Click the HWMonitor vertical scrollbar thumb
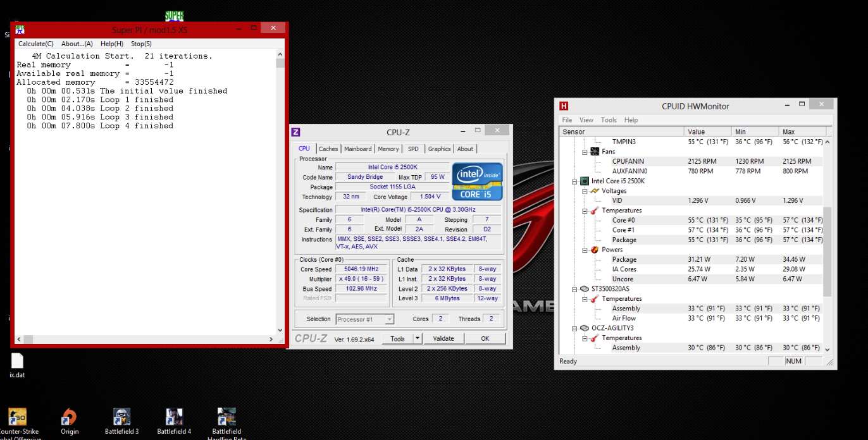 [827, 251]
